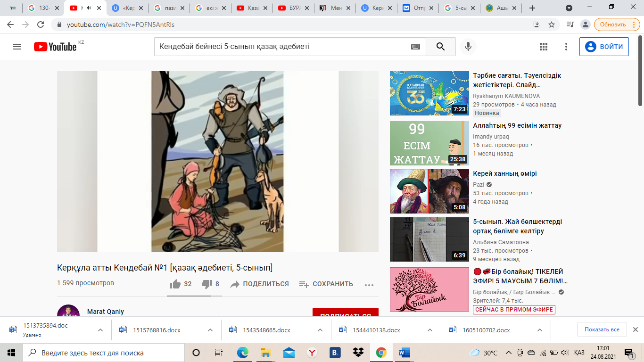Click the ВОЙТИ sign-in button
Screen dimensions: 644x362
tap(604, 47)
